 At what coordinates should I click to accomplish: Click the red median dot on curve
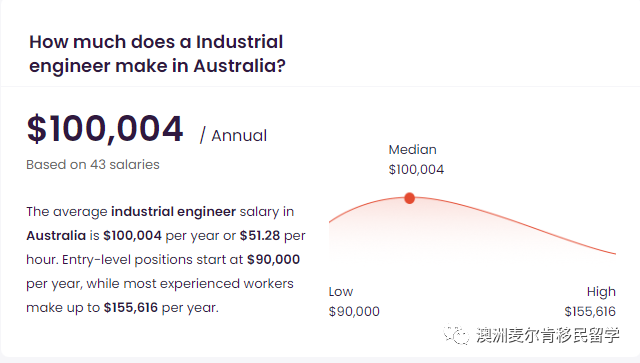409,198
